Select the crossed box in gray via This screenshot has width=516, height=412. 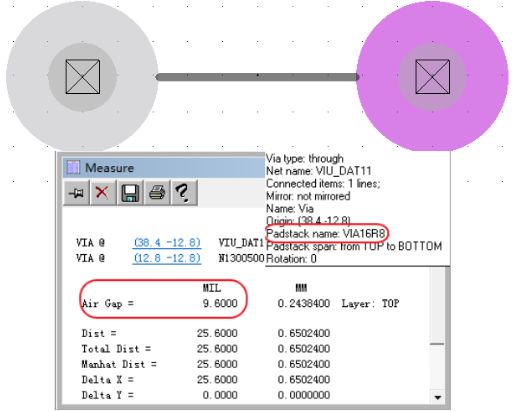83,77
